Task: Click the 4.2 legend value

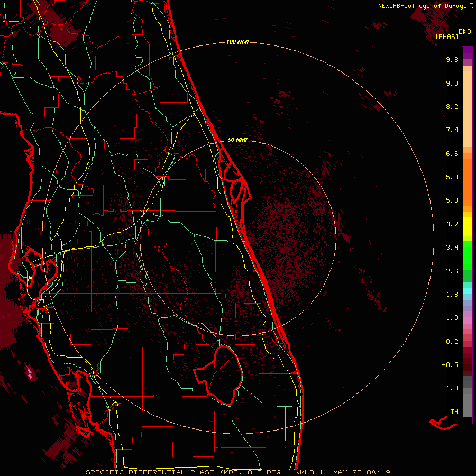Action: tap(452, 224)
